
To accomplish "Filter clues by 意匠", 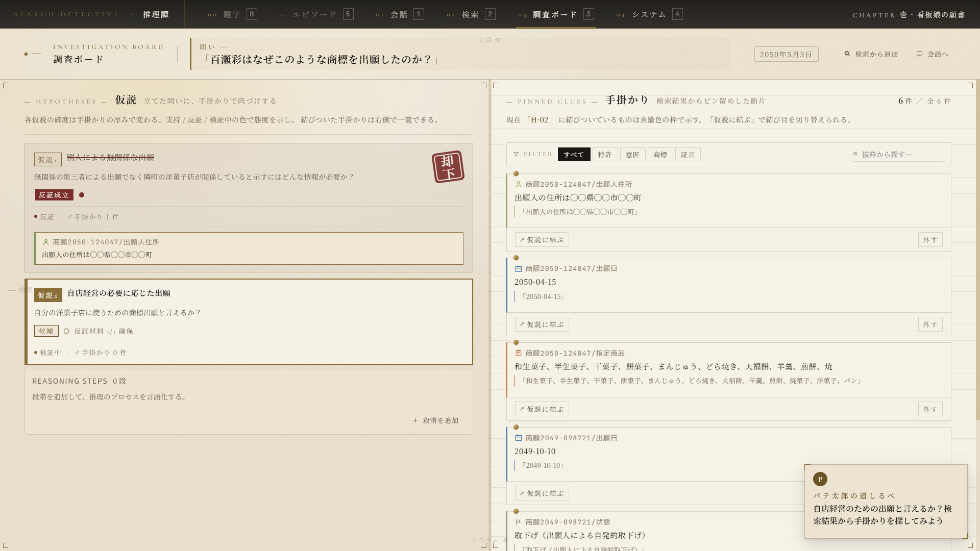I will coord(632,155).
